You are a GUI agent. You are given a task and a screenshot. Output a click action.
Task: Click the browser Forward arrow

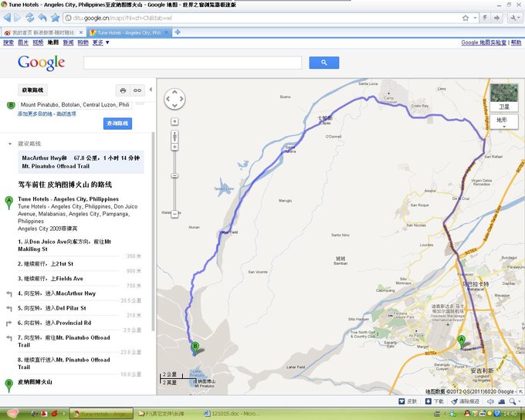pos(18,18)
